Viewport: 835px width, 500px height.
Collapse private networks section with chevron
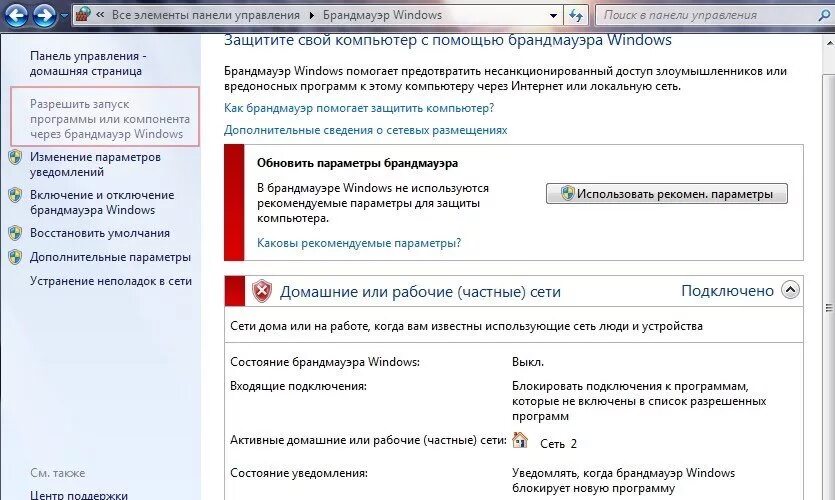pos(790,290)
